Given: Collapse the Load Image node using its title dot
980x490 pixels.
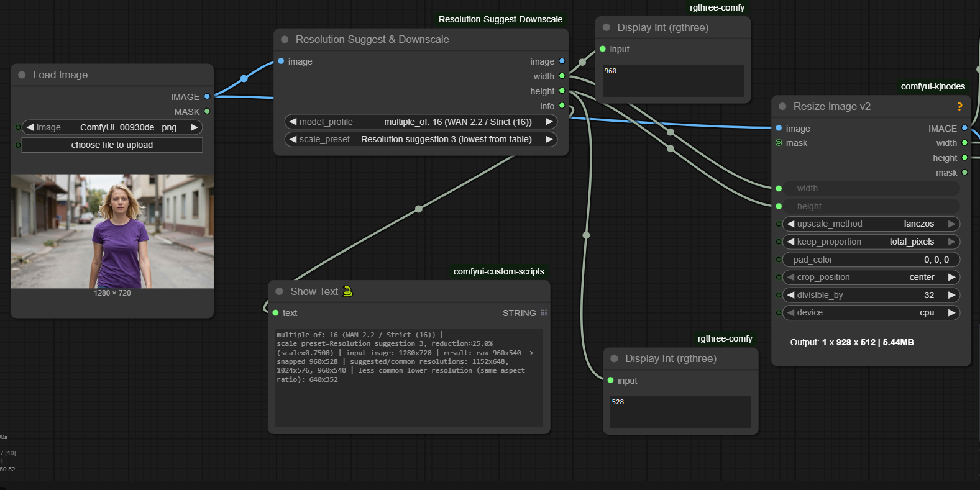Looking at the screenshot, I should [x=22, y=75].
